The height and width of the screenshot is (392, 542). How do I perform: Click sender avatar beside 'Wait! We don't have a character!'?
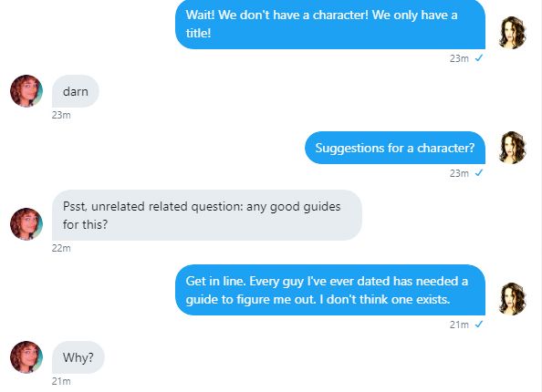[x=512, y=33]
